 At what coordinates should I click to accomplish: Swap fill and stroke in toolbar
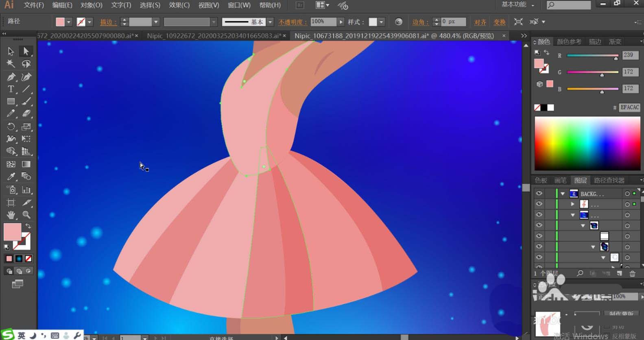point(28,226)
